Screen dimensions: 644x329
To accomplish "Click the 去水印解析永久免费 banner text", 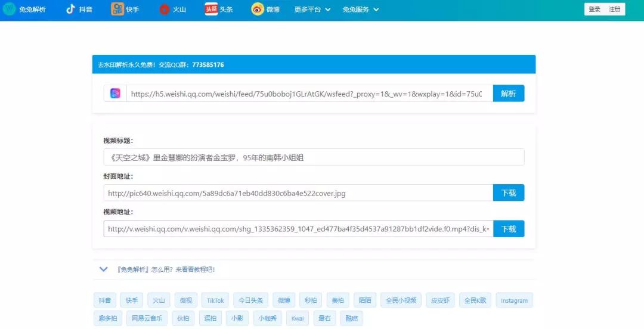I will (126, 64).
